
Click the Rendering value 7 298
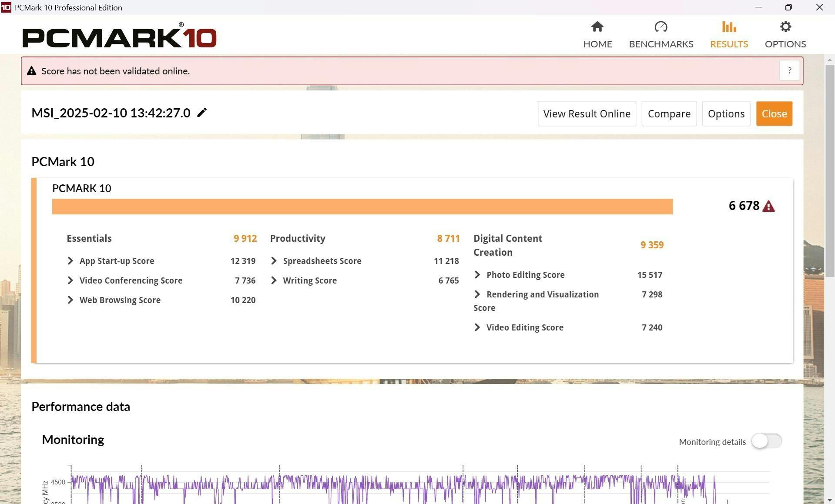652,294
